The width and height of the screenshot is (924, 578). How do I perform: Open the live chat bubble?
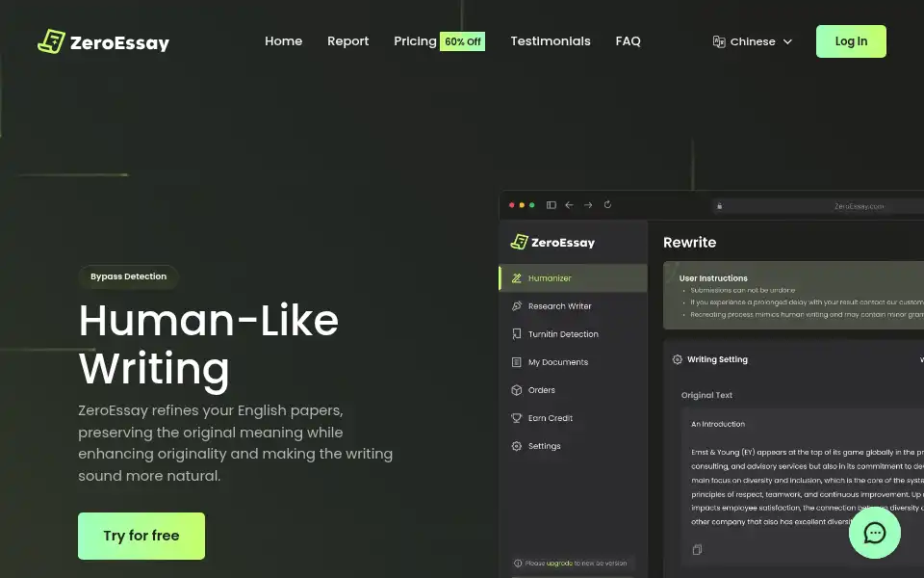click(875, 533)
